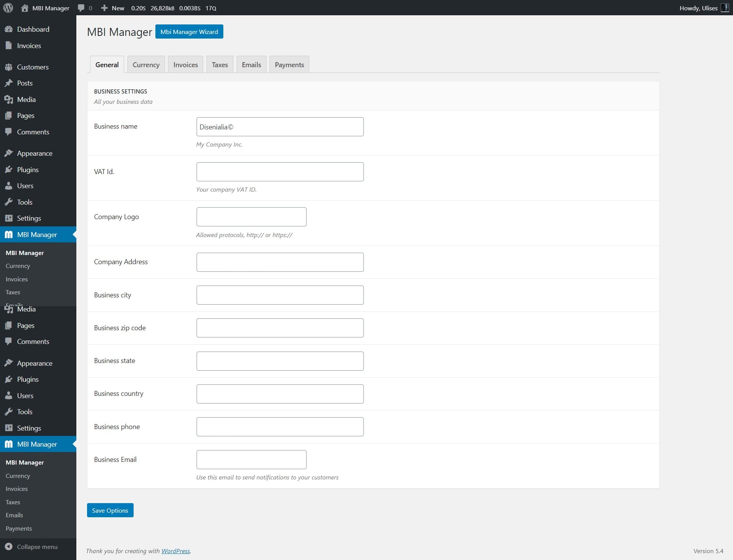This screenshot has width=733, height=560.
Task: Switch to the Emails tab
Action: pyautogui.click(x=251, y=65)
